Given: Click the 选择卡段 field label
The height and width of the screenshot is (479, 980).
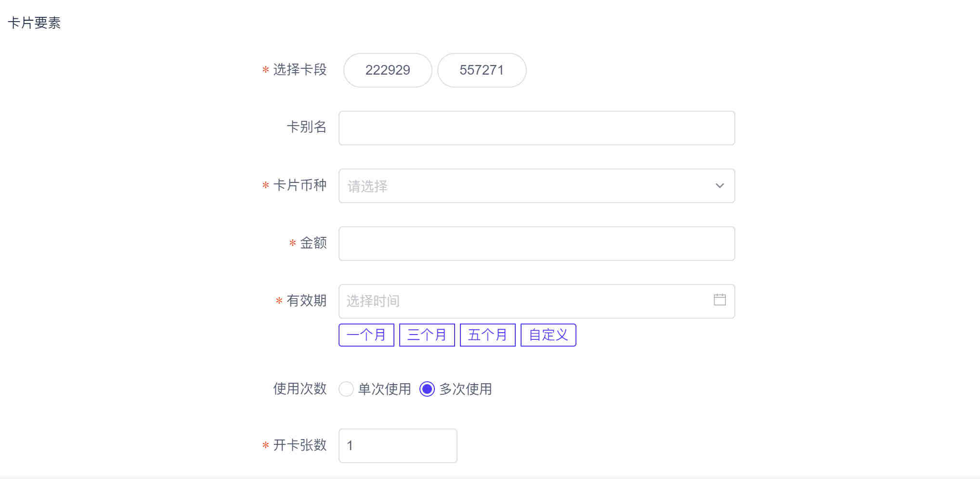Looking at the screenshot, I should [300, 70].
